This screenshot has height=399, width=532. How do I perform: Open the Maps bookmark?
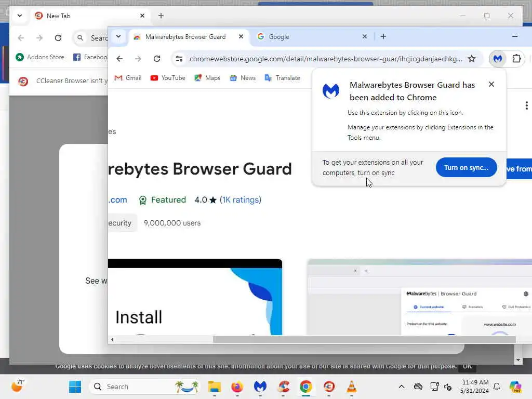[207, 78]
